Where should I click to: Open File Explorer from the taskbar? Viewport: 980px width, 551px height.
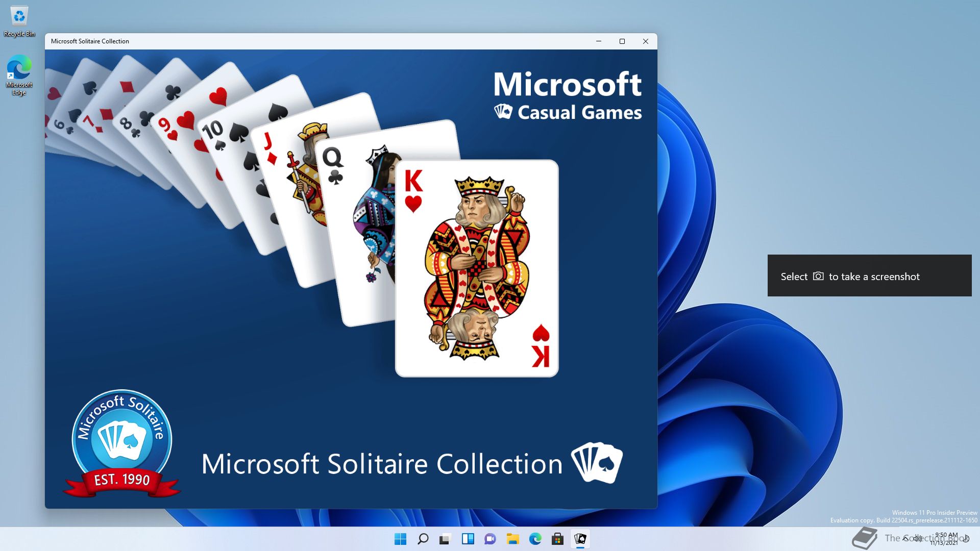(513, 539)
